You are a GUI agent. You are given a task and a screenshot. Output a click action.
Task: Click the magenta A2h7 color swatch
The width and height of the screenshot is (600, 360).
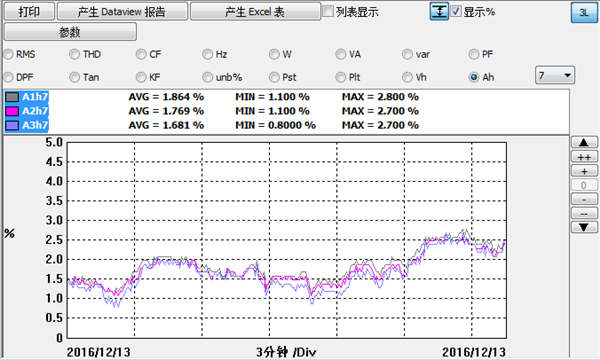[x=12, y=111]
